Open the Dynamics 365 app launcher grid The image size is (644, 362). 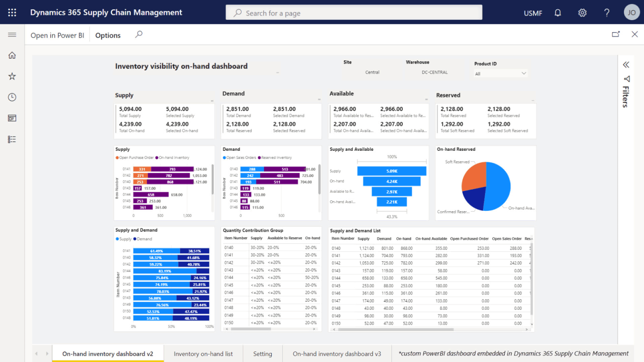click(11, 12)
